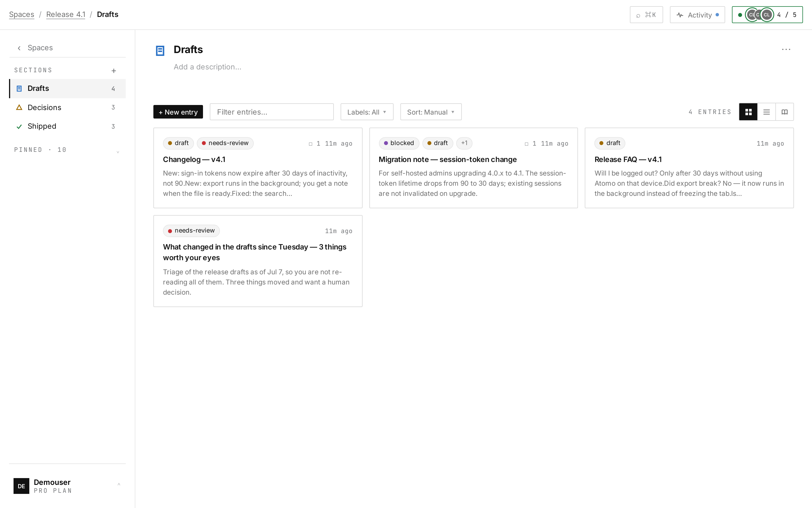
Task: Click the Pinned · 10 header
Action: click(x=40, y=150)
